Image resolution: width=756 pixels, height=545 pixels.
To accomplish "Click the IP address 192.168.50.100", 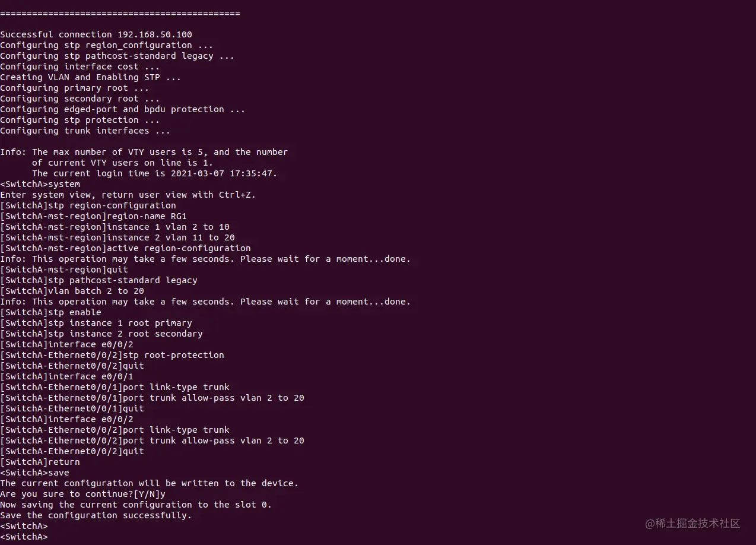I will pos(154,34).
